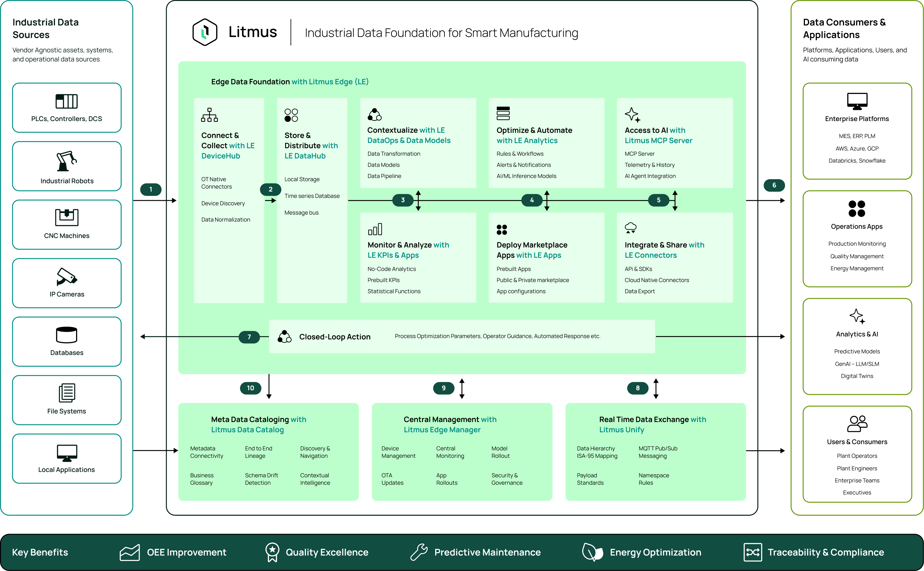The width and height of the screenshot is (924, 571).
Task: Click the Databases cylinder icon
Action: pos(66,335)
